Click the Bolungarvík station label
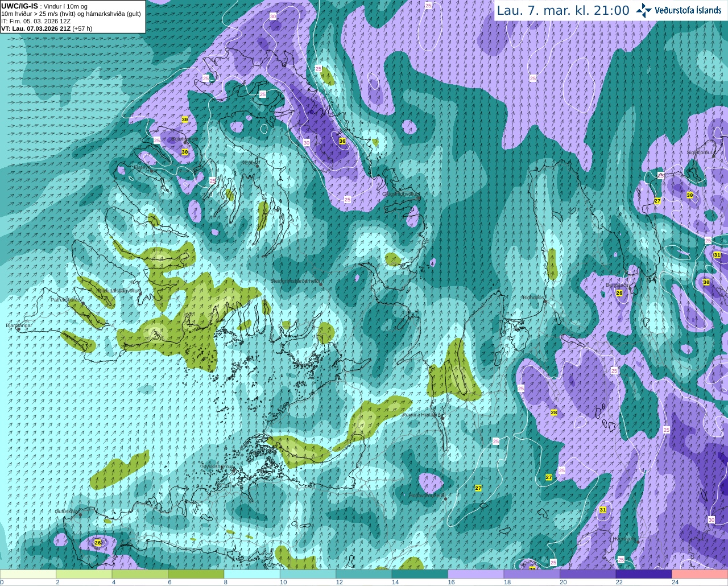Image resolution: width=728 pixels, height=586 pixels. [x=185, y=139]
